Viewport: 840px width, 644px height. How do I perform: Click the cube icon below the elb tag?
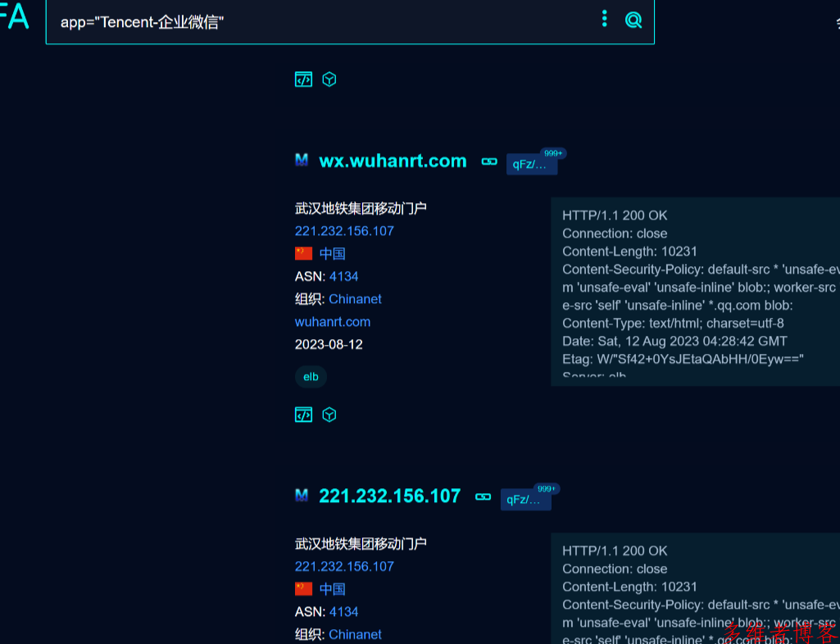[329, 415]
